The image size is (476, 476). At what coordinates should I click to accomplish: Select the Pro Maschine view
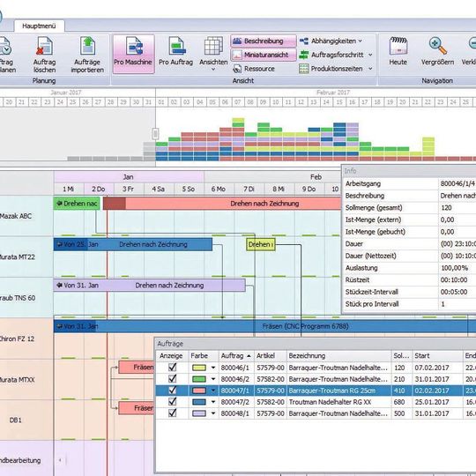[x=134, y=54]
